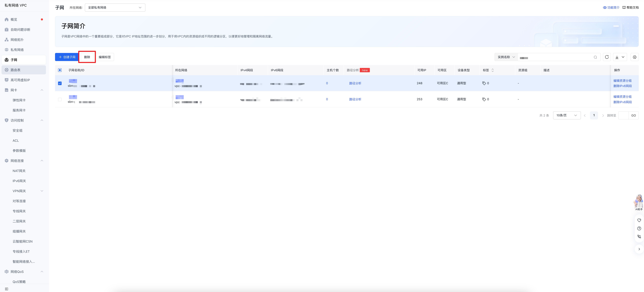Click 删除IPv6网段 in the 248 row
The width and height of the screenshot is (644, 292).
(x=623, y=86)
